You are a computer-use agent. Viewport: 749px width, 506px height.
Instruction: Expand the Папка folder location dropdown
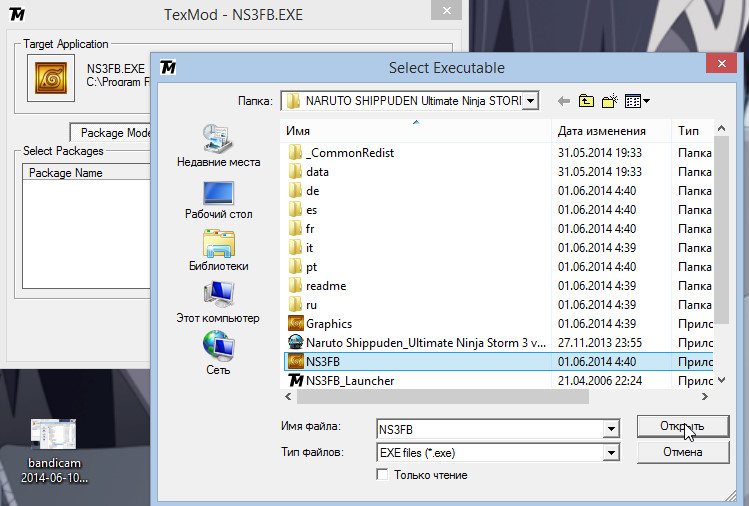[x=530, y=101]
